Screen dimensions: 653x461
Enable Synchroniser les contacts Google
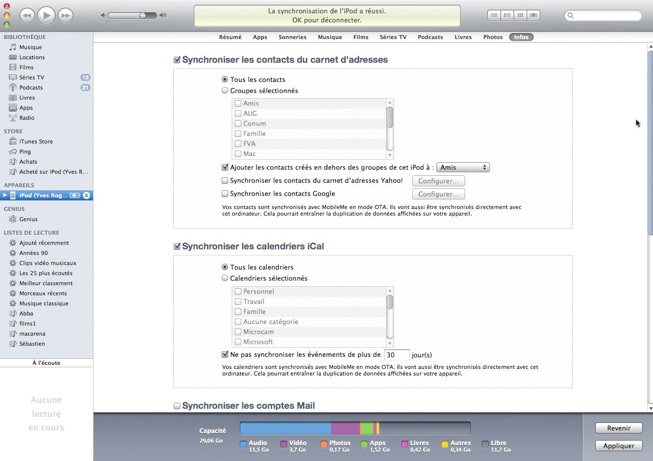225,194
